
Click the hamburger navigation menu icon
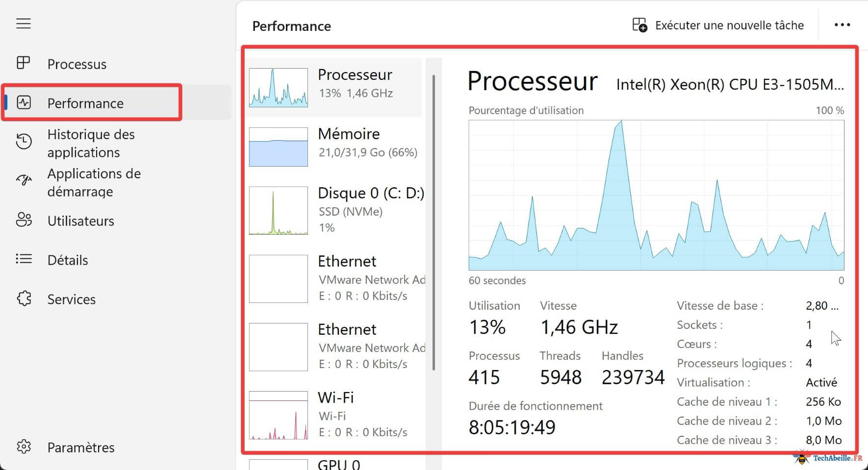[x=23, y=24]
